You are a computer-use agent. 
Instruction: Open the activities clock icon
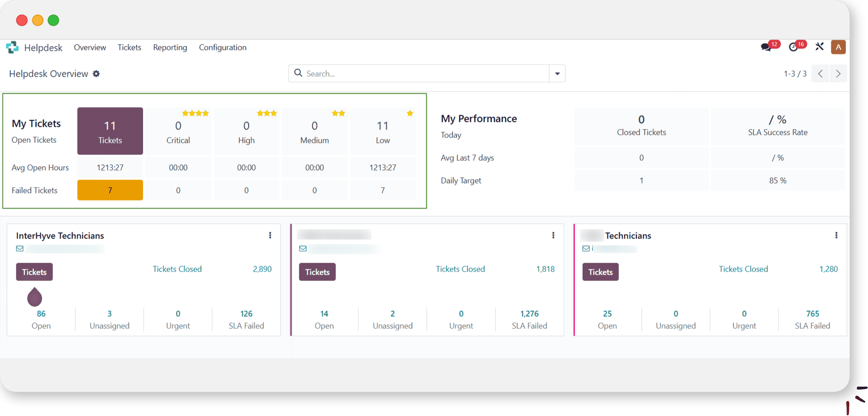click(x=793, y=47)
